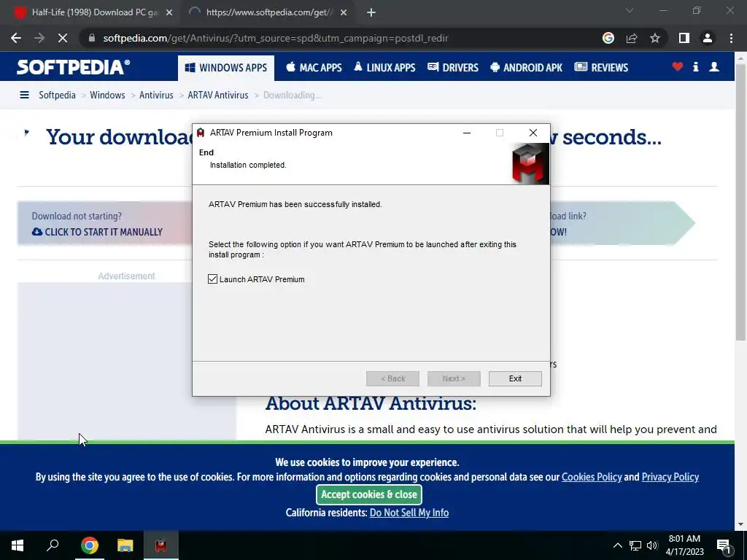Toggle the Launch ARTAV Premium checkbox
This screenshot has height=560, width=747.
212,279
